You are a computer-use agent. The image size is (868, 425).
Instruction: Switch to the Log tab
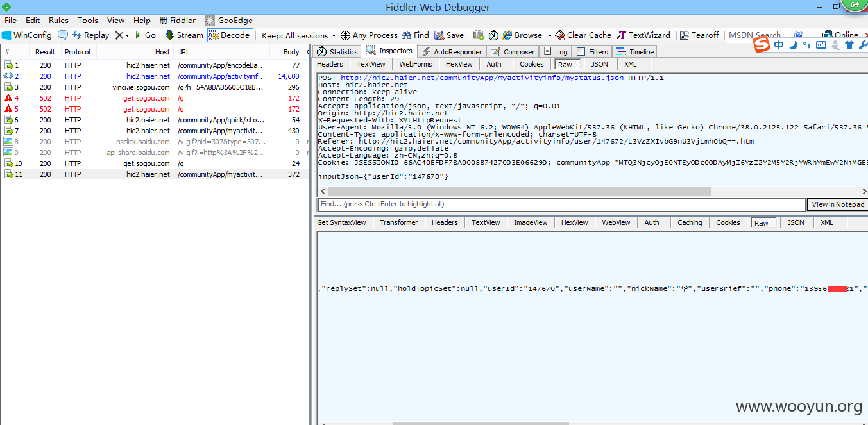point(556,52)
